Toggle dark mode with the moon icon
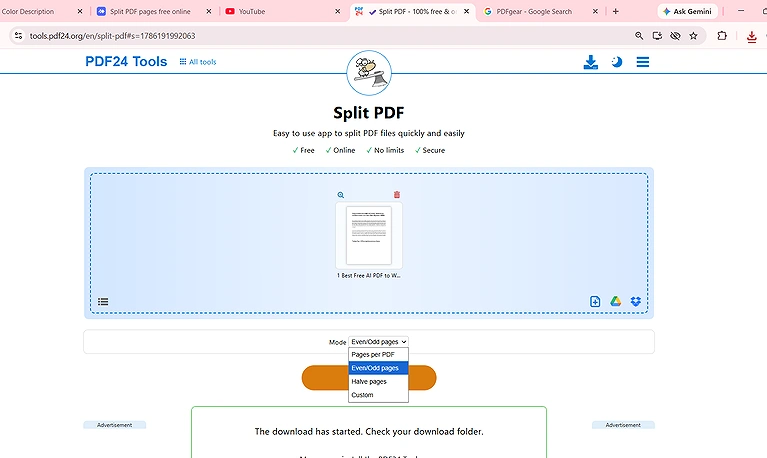Screen dimensions: 767x458 coord(616,62)
